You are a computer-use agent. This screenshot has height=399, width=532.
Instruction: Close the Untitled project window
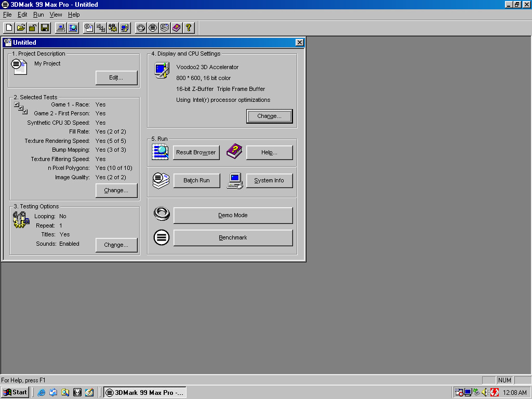(299, 43)
